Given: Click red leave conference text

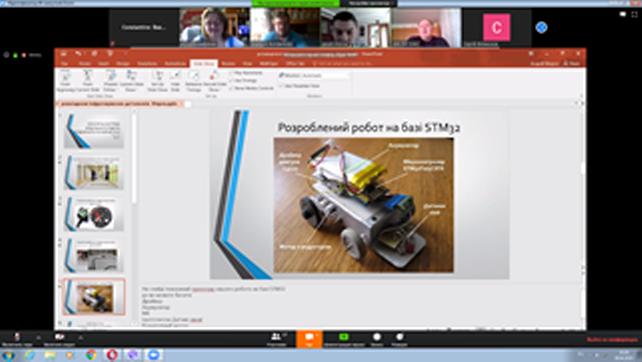Looking at the screenshot, I should point(612,340).
